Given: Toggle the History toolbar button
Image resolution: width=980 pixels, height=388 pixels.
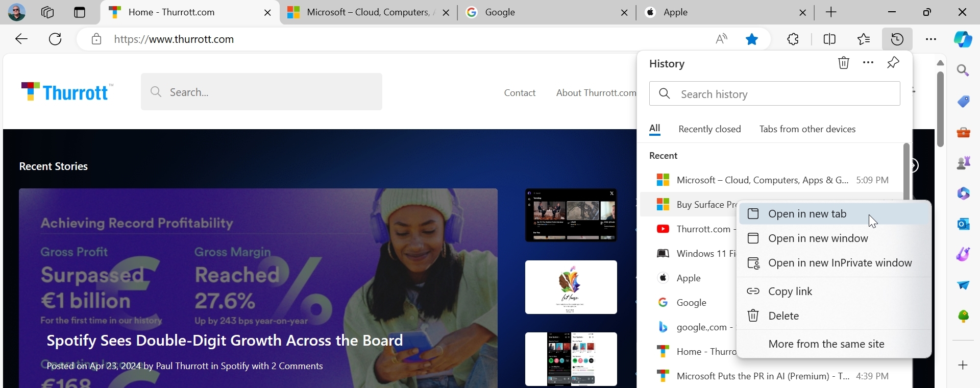Looking at the screenshot, I should (897, 39).
